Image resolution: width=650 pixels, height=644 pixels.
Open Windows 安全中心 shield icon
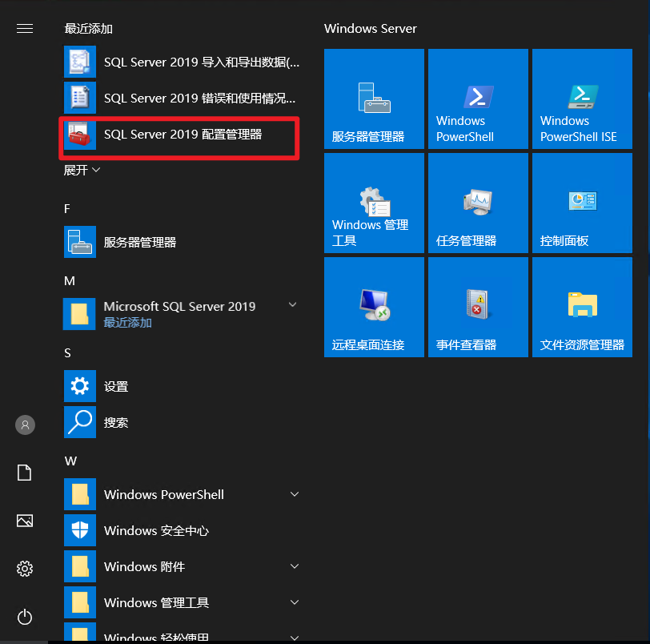pos(79,530)
